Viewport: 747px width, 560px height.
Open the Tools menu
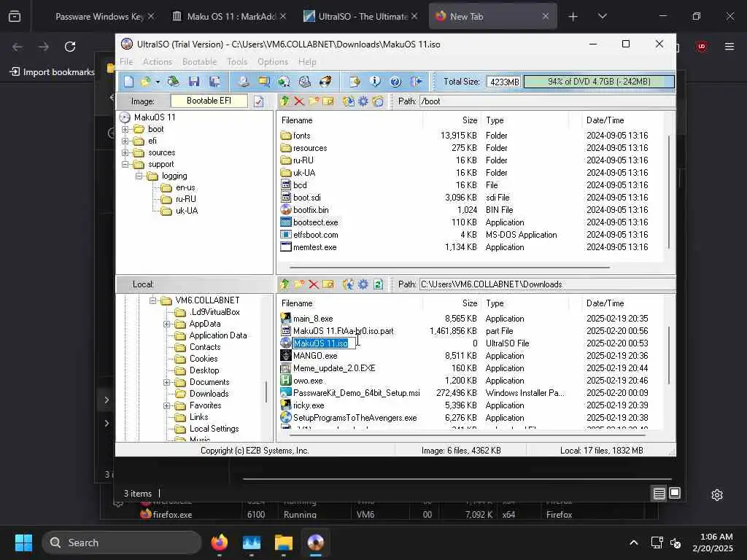[x=237, y=62]
